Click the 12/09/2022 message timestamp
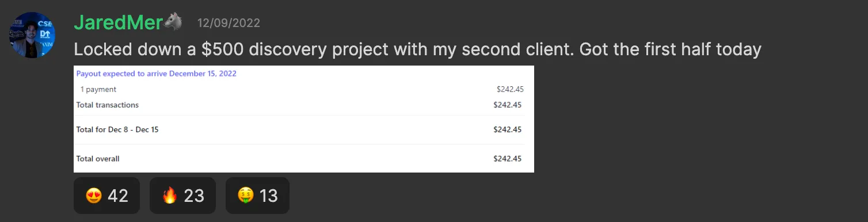Image resolution: width=868 pixels, height=222 pixels. [x=229, y=23]
